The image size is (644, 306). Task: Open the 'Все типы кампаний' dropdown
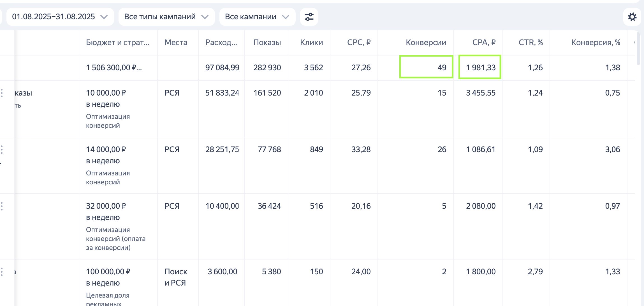[x=166, y=17]
